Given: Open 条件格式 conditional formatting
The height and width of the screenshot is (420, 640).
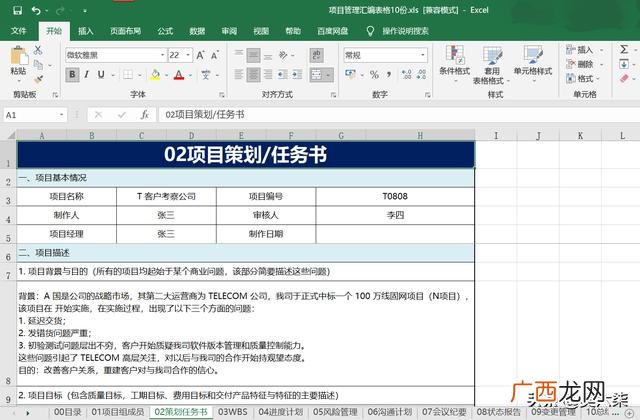Looking at the screenshot, I should 454,62.
